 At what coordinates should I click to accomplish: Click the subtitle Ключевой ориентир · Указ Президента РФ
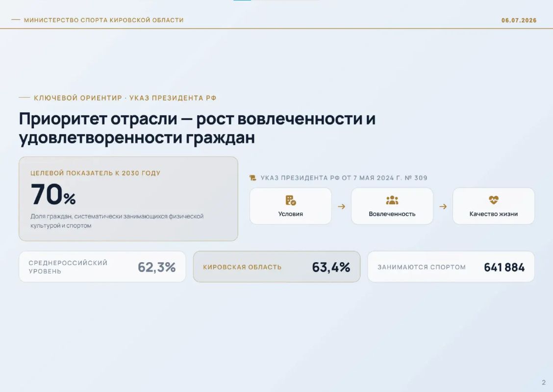(125, 98)
